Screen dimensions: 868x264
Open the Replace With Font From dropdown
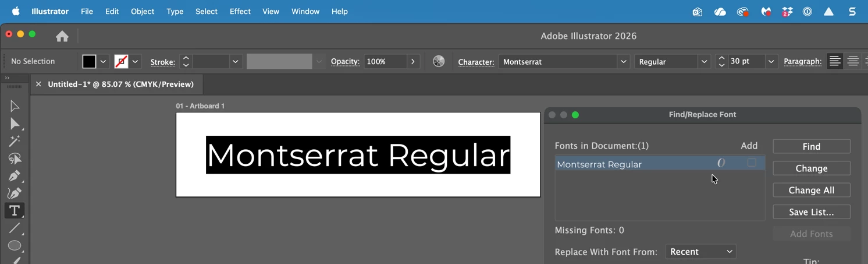[x=701, y=252]
